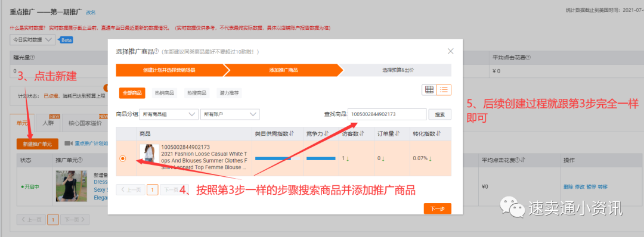This screenshot has height=237, width=644.
Task: Click the 暂停 link in 操作 column
Action: point(591,186)
